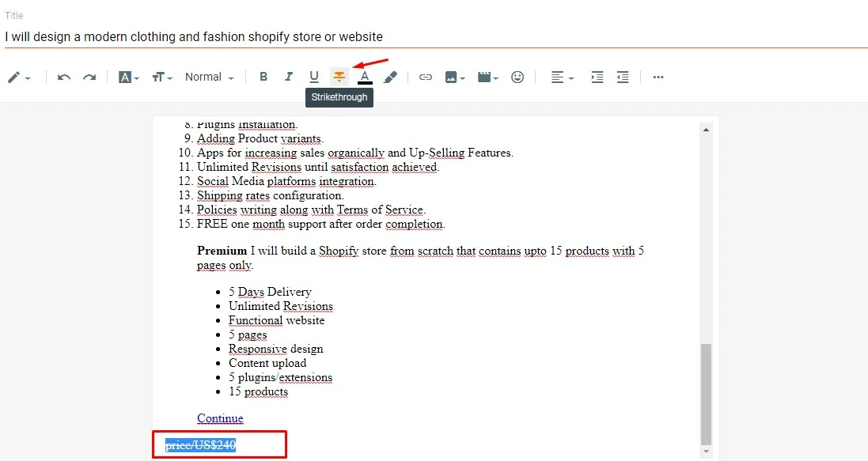Insert or edit a link

pyautogui.click(x=425, y=77)
